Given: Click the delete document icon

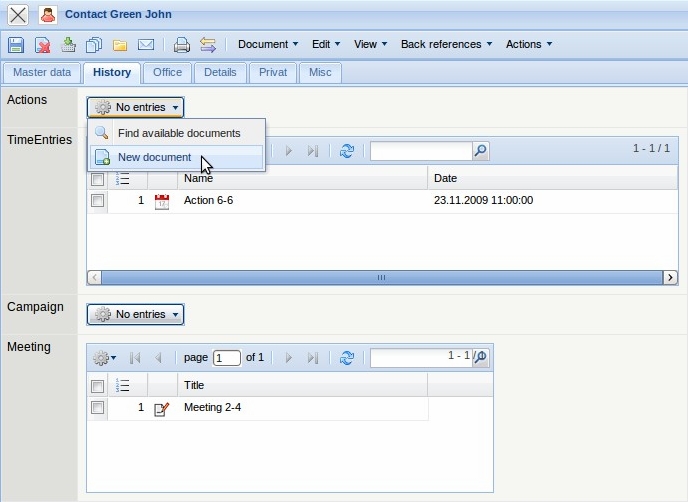Looking at the screenshot, I should tap(42, 44).
